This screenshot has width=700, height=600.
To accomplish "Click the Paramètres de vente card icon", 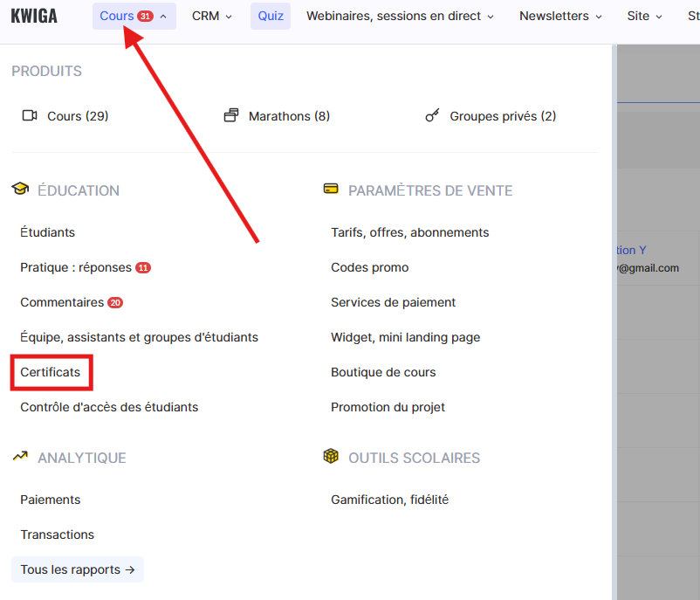I will tap(331, 190).
